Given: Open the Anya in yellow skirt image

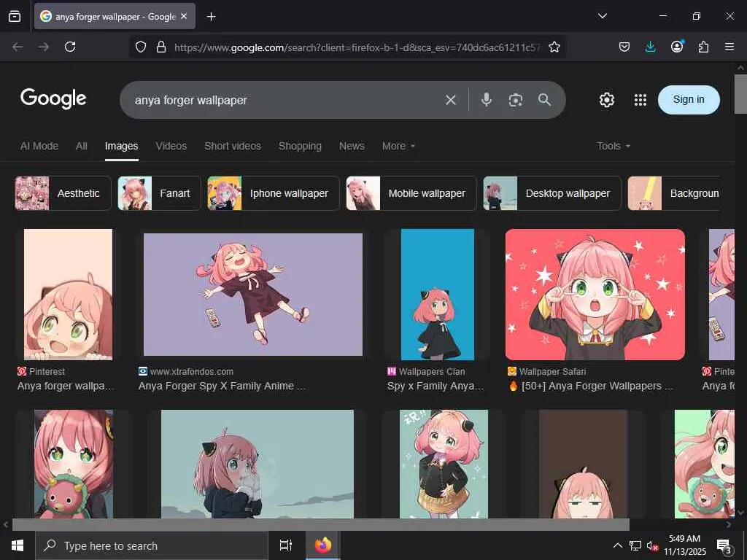Looking at the screenshot, I should tap(444, 464).
